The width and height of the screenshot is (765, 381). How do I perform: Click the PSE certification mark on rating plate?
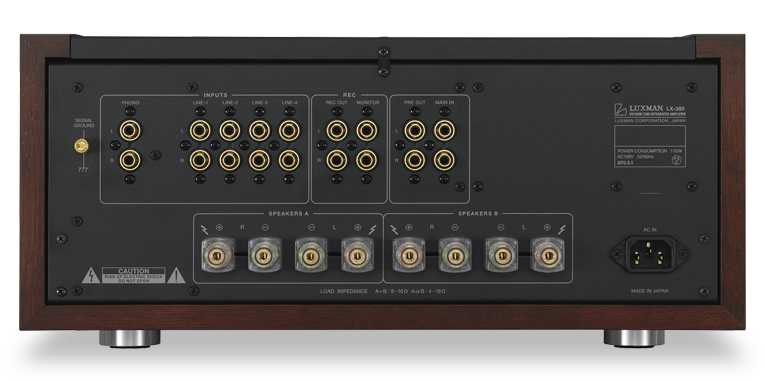click(677, 159)
